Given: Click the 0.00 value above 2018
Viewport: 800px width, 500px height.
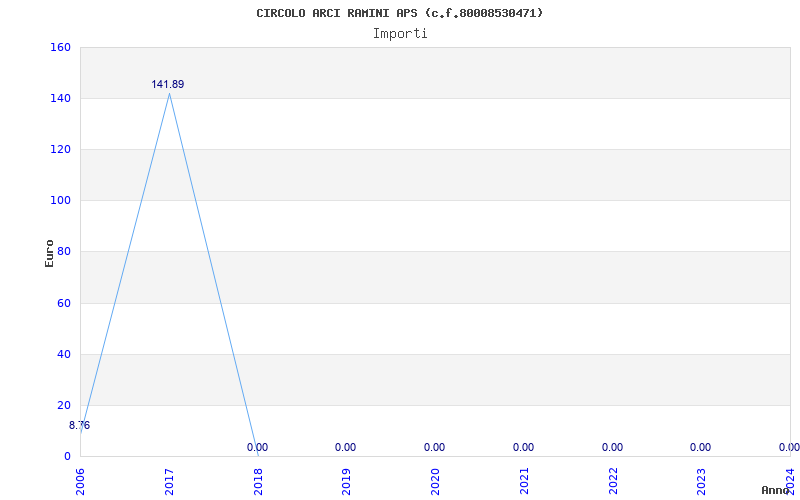Looking at the screenshot, I should coord(257,447).
